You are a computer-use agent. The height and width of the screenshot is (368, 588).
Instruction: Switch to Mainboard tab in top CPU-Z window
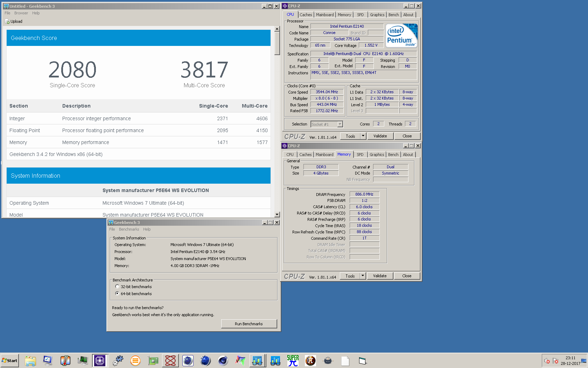click(x=325, y=15)
